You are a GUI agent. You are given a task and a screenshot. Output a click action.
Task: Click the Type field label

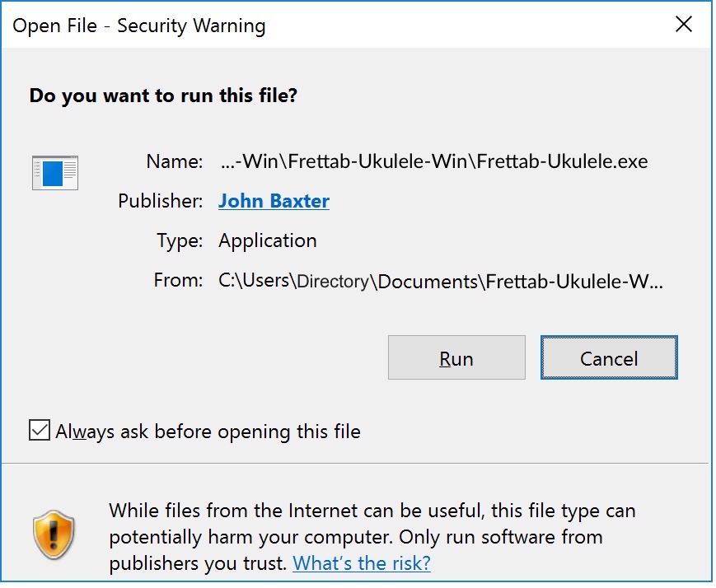(180, 240)
